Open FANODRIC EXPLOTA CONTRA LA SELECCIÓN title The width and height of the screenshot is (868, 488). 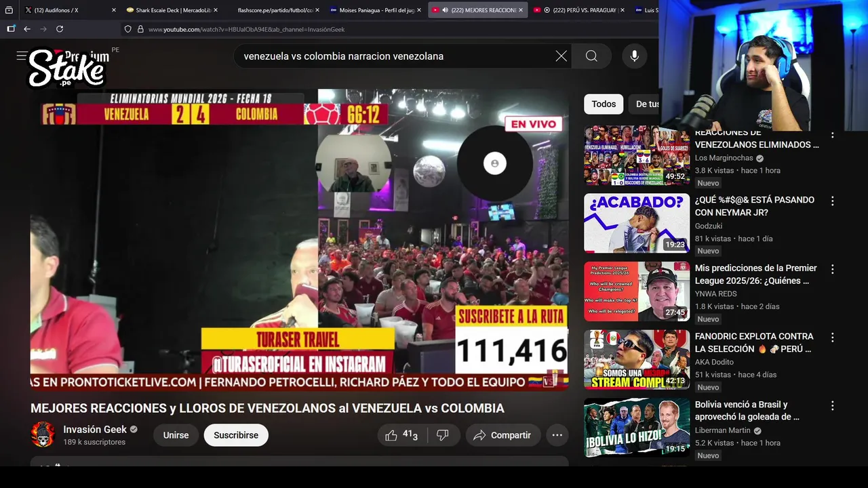click(x=754, y=342)
